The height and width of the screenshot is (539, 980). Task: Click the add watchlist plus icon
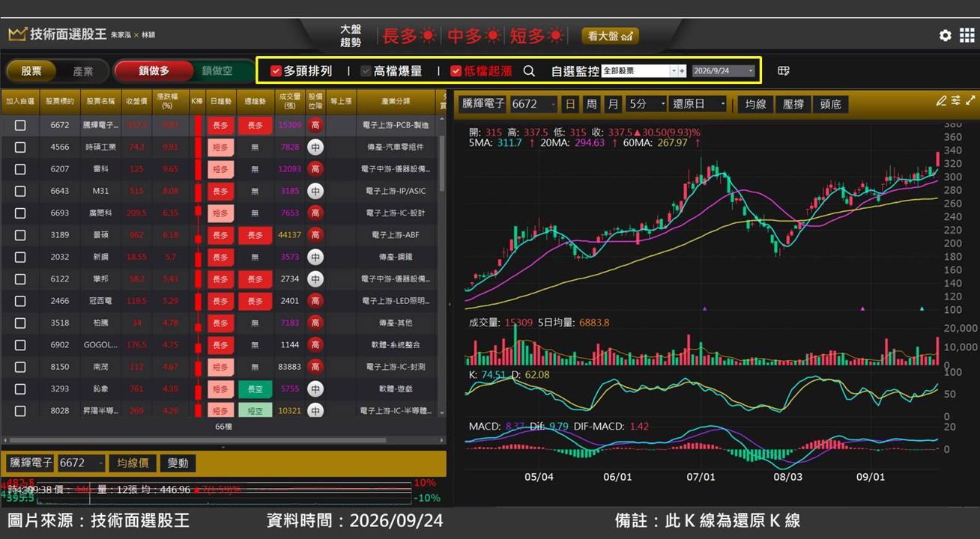[x=682, y=71]
